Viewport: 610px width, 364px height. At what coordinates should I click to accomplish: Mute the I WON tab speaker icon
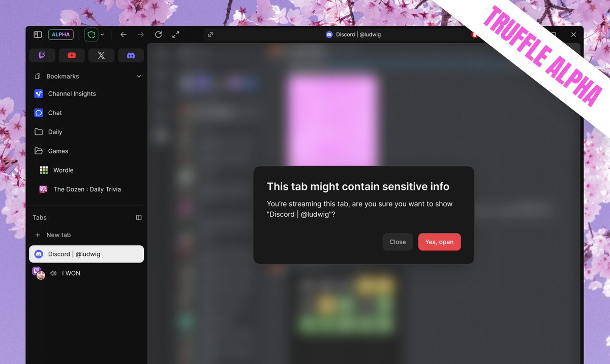tap(53, 273)
